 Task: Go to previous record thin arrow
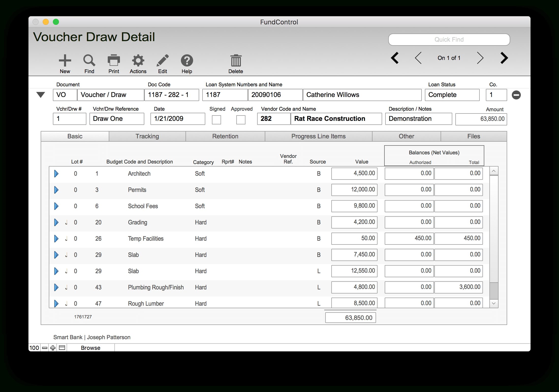click(x=418, y=58)
